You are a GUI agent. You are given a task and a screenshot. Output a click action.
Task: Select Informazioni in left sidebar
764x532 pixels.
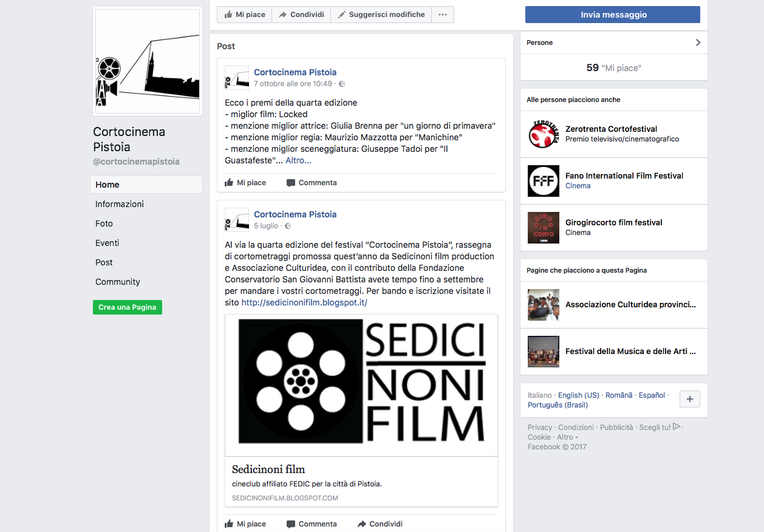120,204
